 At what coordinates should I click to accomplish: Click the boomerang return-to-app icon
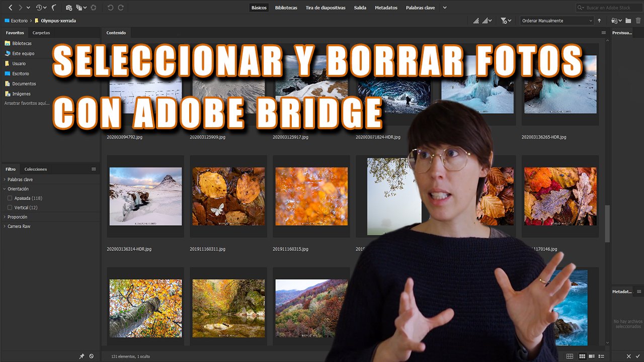point(54,8)
